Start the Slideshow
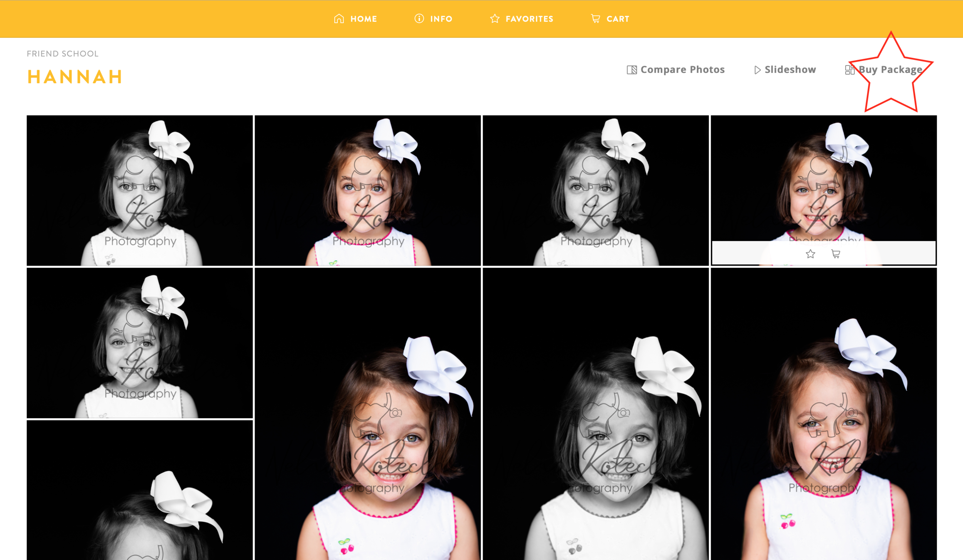The image size is (963, 560). (790, 70)
